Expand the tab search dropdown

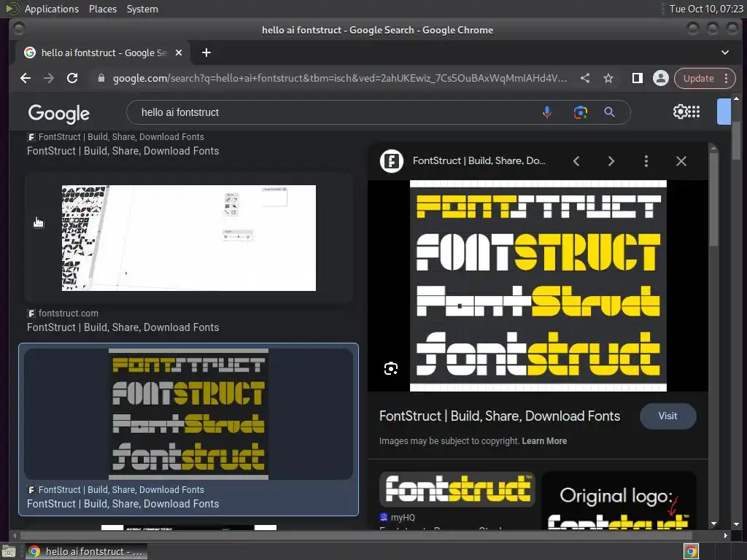click(x=725, y=52)
